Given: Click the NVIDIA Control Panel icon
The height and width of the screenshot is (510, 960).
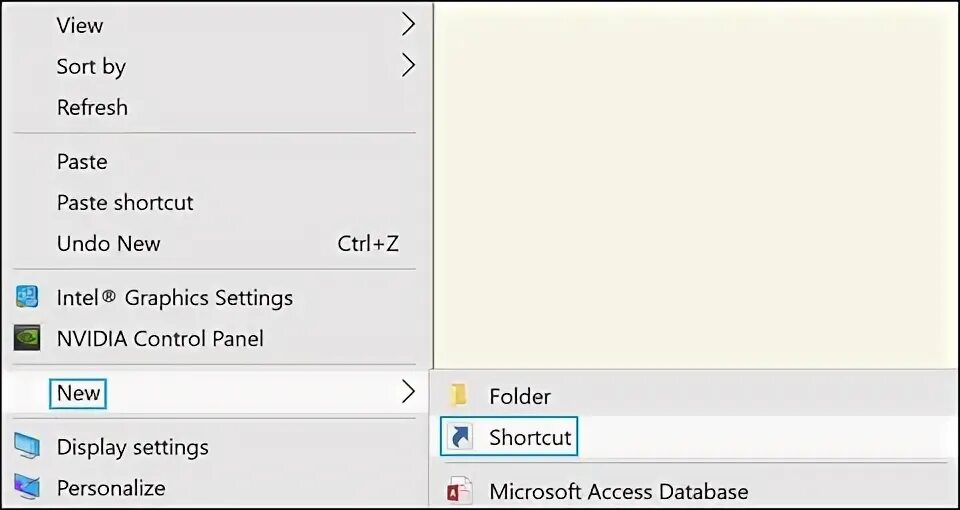Looking at the screenshot, I should [x=27, y=338].
